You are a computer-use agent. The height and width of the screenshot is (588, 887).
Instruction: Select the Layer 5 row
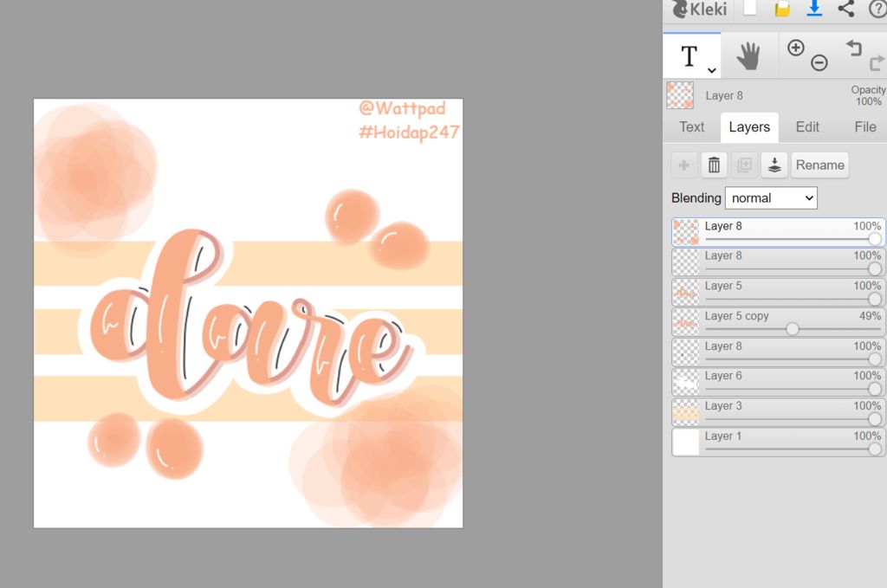coord(779,292)
